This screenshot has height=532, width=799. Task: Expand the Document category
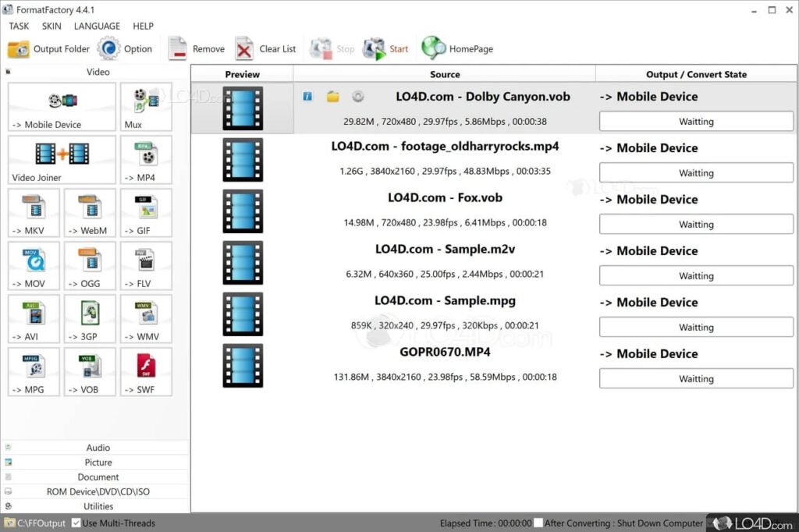(x=98, y=477)
